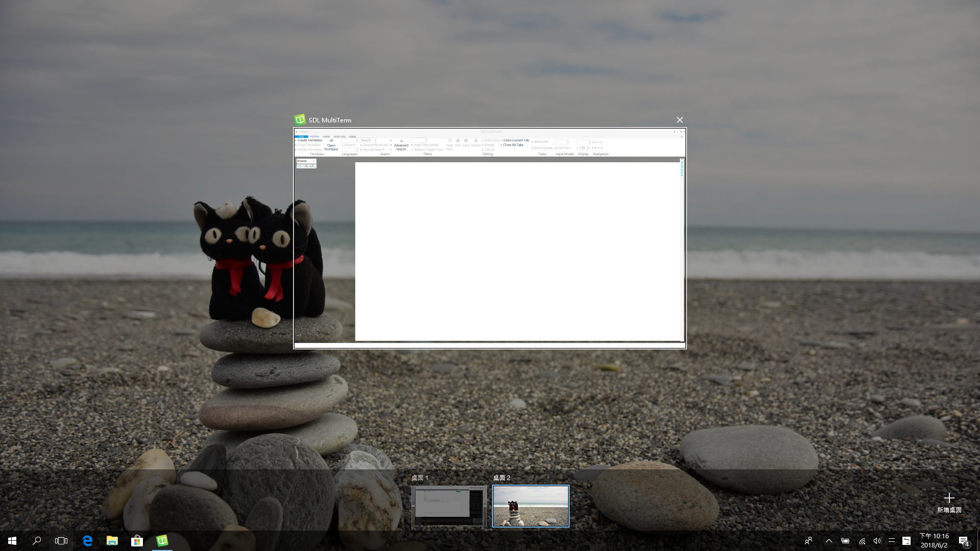Viewport: 980px width, 551px height.
Task: Open the volume control slider flyout
Action: 877,541
